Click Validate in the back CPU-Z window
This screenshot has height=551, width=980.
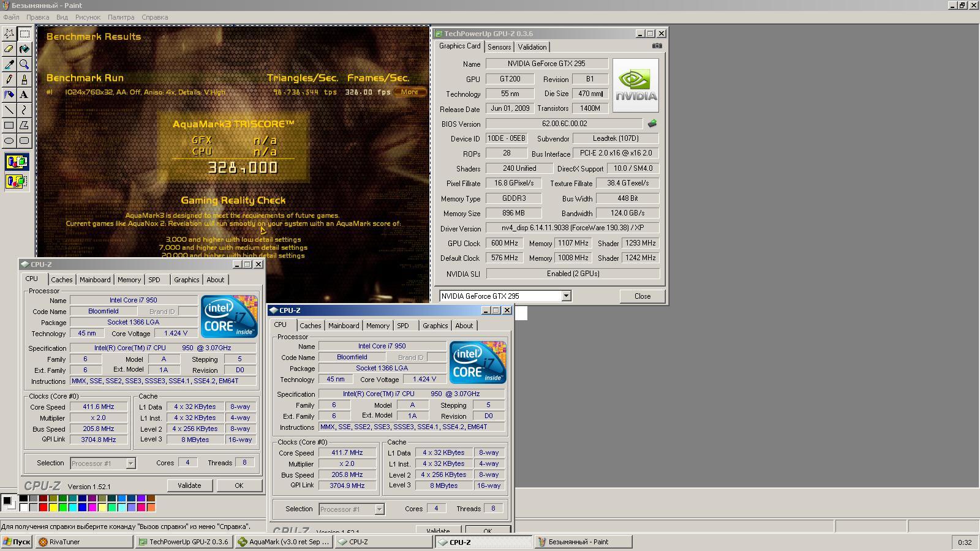coord(189,485)
